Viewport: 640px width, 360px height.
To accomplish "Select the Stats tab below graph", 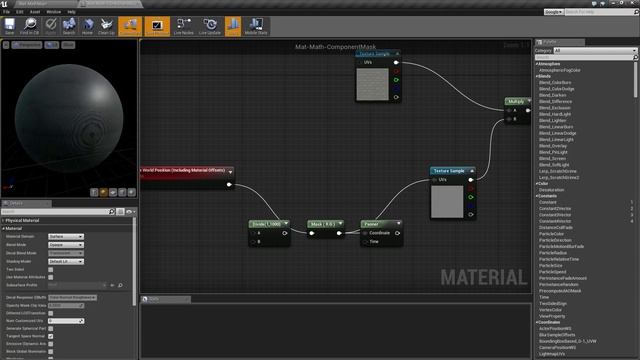I will [x=165, y=299].
